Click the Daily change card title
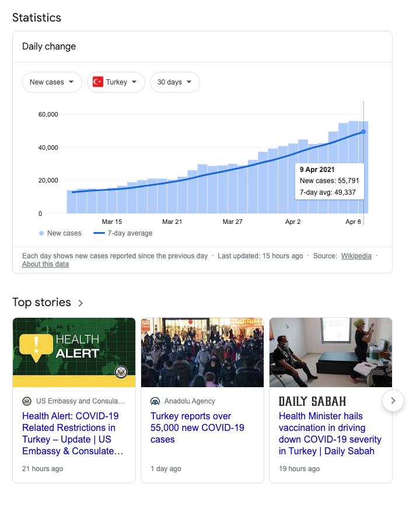Screen dimensions: 420x505 (x=49, y=47)
